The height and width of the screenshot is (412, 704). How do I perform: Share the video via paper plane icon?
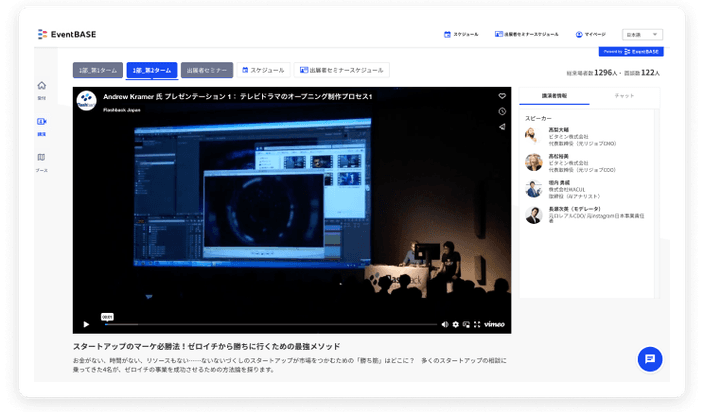(x=502, y=127)
